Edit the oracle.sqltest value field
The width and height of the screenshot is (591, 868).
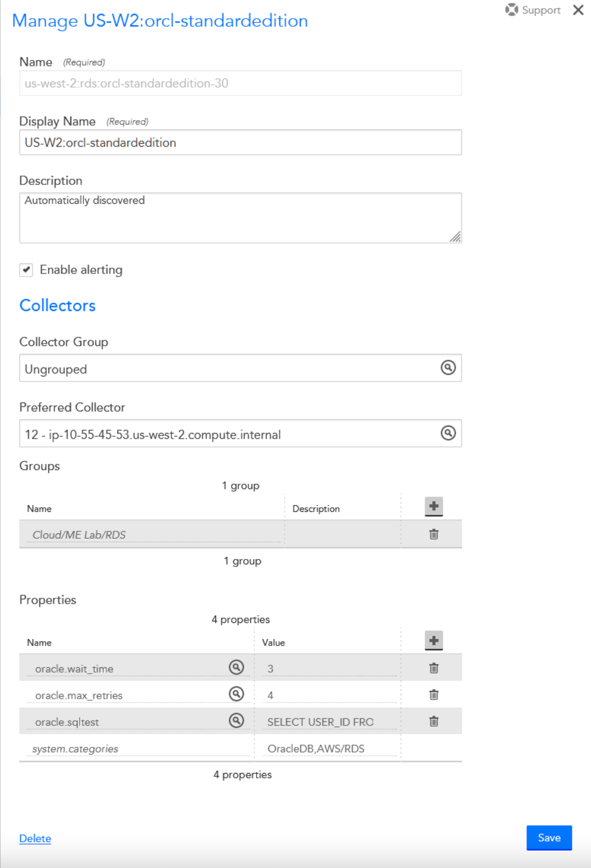pos(328,722)
